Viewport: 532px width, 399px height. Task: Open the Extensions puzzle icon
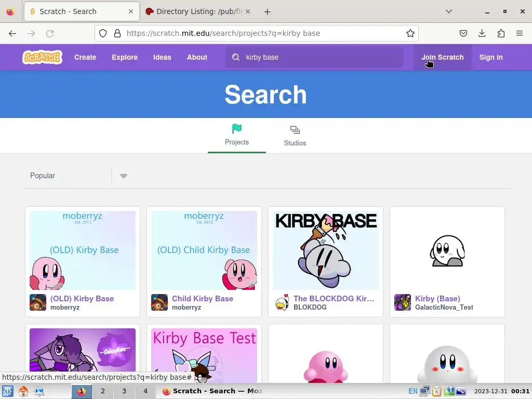tap(501, 33)
